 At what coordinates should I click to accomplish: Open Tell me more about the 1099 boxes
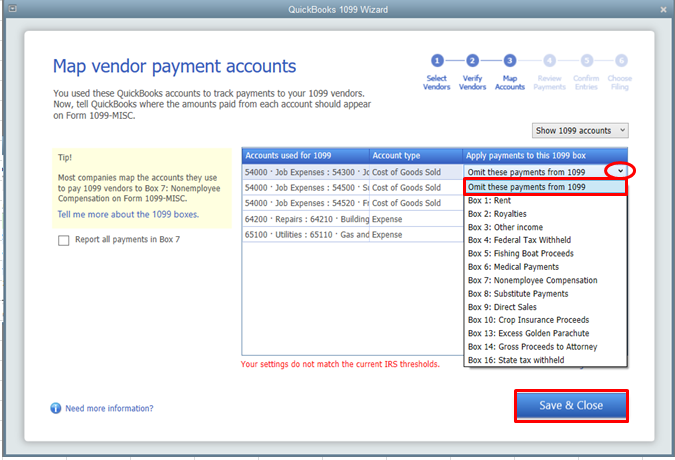tap(128, 214)
